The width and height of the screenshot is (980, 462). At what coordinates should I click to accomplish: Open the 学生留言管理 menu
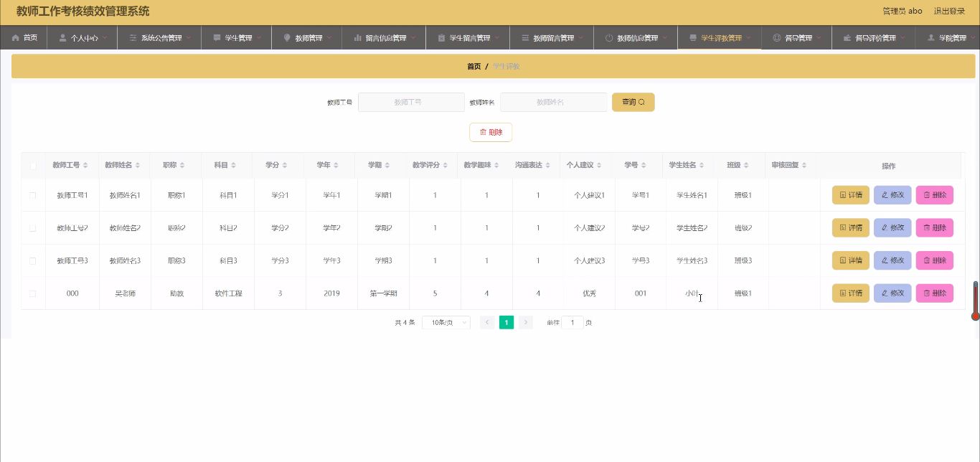tap(468, 38)
